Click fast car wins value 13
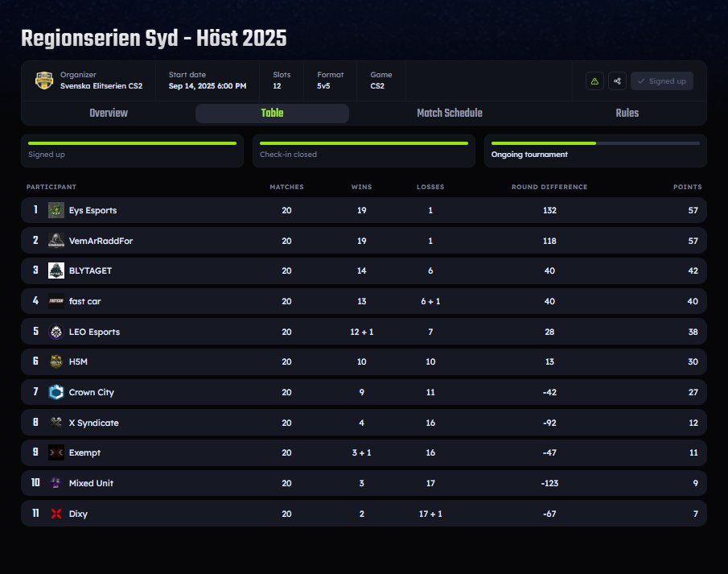The height and width of the screenshot is (574, 728). coord(361,301)
